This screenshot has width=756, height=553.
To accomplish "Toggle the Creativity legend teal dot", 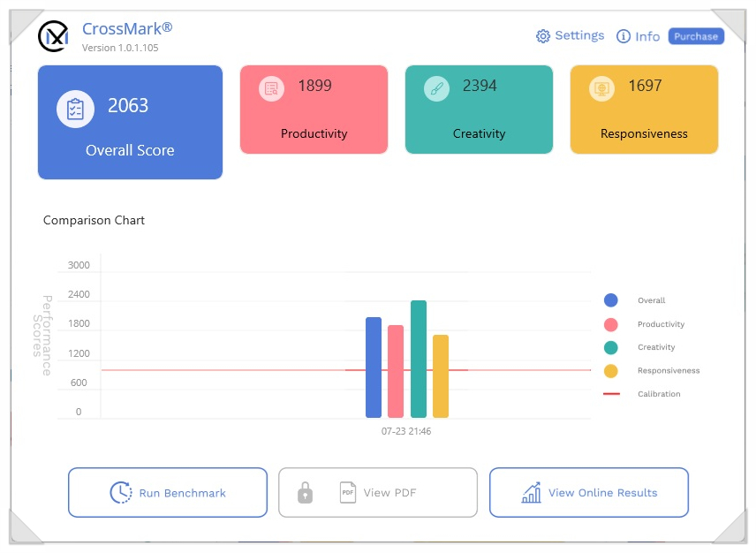I will tap(611, 347).
